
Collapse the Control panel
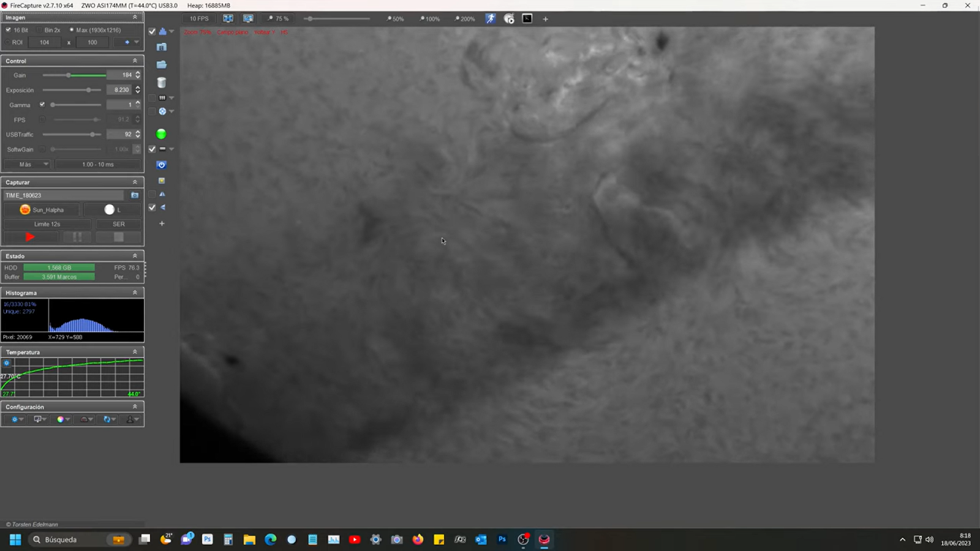[x=135, y=61]
